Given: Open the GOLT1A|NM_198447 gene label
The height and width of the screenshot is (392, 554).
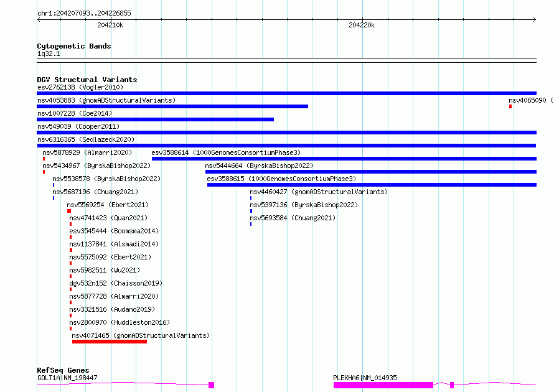Looking at the screenshot, I should pyautogui.click(x=67, y=378).
